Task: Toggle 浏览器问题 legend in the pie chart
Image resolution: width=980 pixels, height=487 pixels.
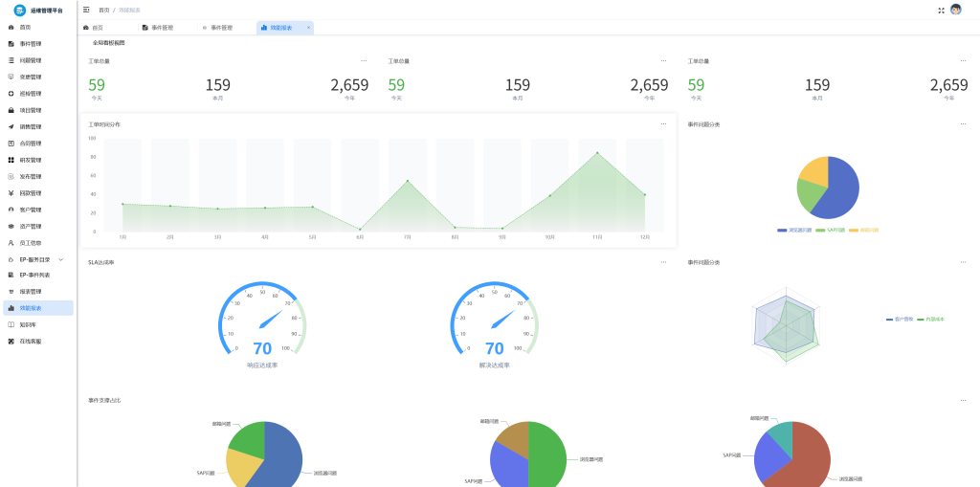Action: tap(794, 230)
